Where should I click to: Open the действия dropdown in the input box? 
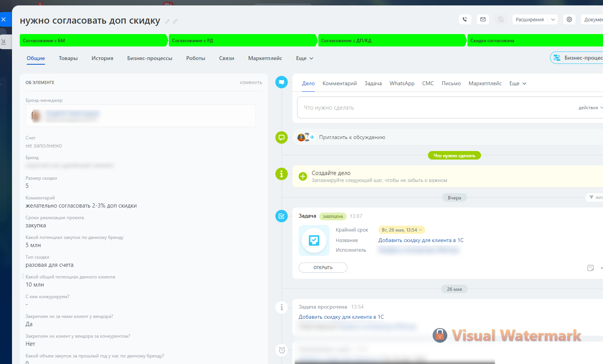coord(590,108)
